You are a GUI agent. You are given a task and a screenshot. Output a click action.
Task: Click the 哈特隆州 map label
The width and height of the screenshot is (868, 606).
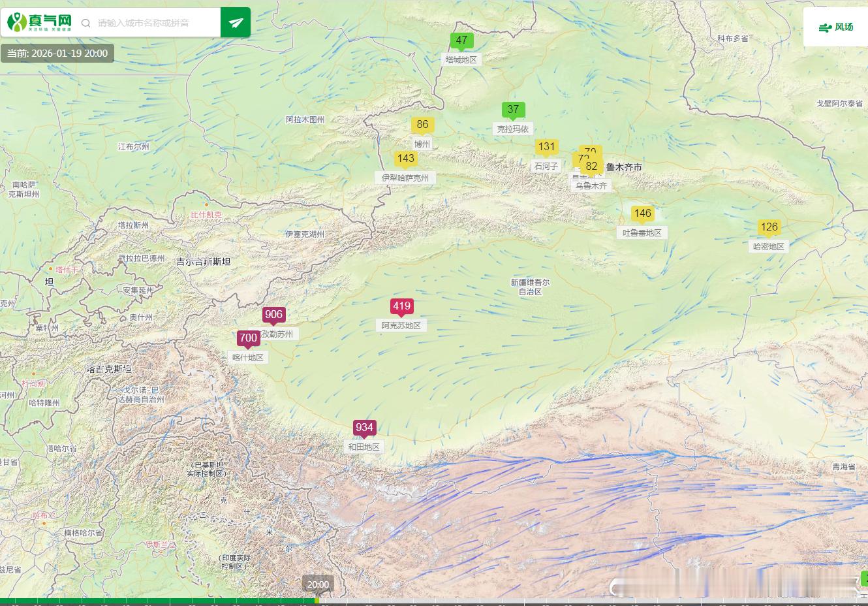click(44, 403)
